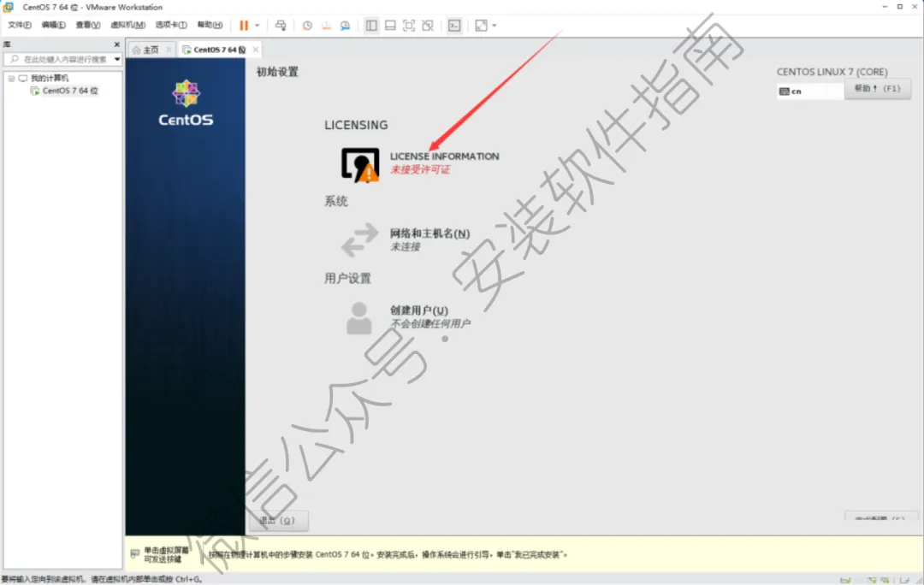This screenshot has width=924, height=585.
Task: Click the 初始设置 heading text
Action: (277, 71)
